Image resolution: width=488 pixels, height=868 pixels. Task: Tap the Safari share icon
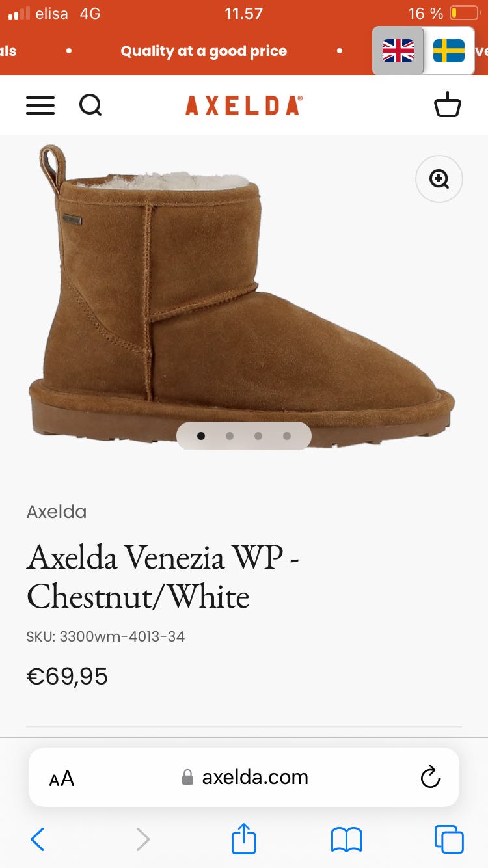(244, 838)
